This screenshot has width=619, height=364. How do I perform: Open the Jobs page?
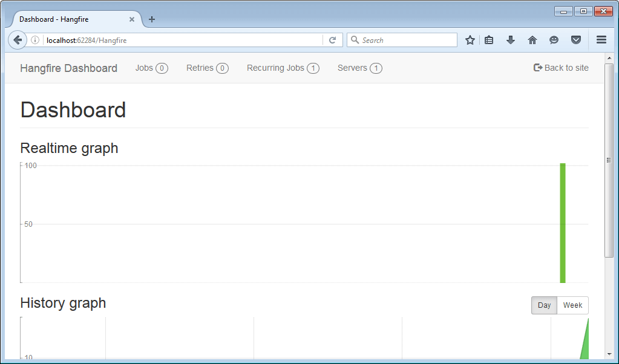(x=152, y=68)
